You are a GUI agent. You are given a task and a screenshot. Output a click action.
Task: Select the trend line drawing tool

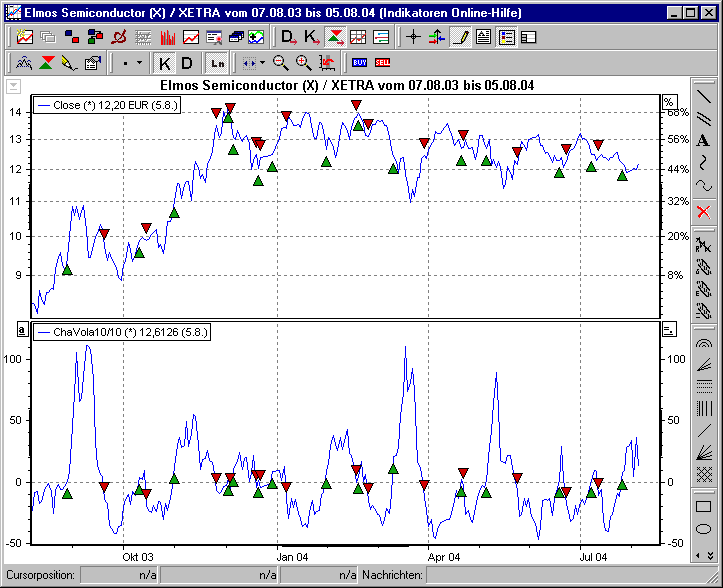[703, 97]
